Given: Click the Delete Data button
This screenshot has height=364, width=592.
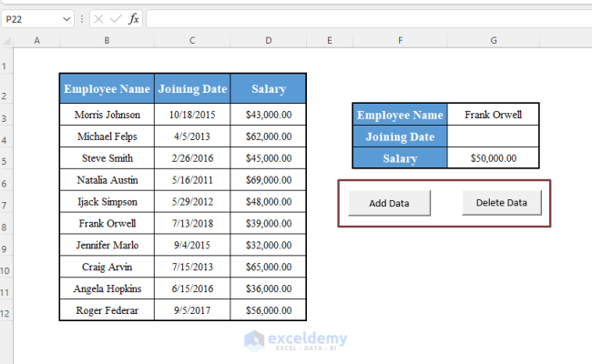Looking at the screenshot, I should click(x=502, y=203).
